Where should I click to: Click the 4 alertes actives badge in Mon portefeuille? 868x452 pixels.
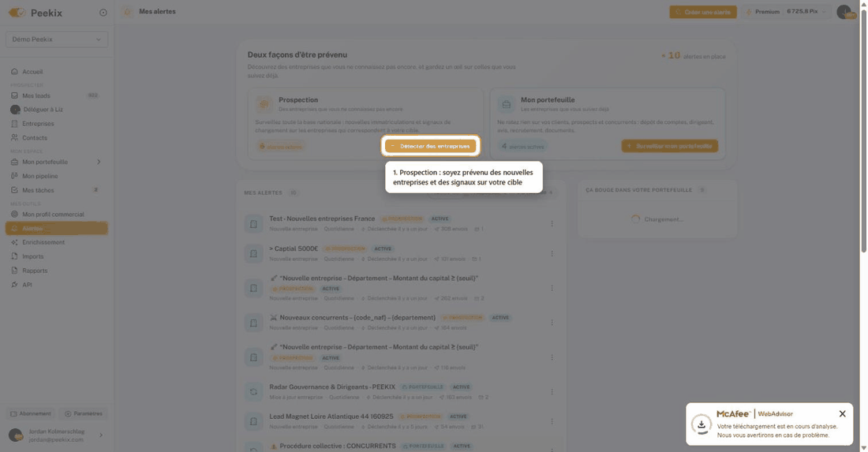522,147
